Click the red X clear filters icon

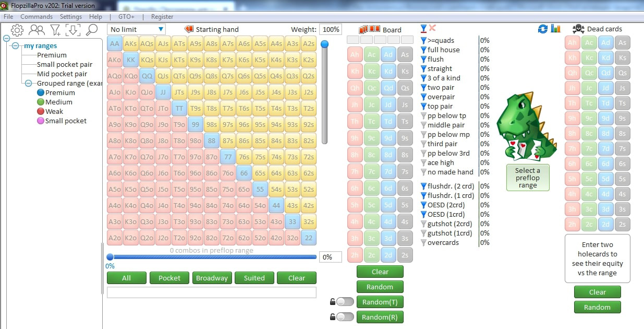tap(432, 28)
